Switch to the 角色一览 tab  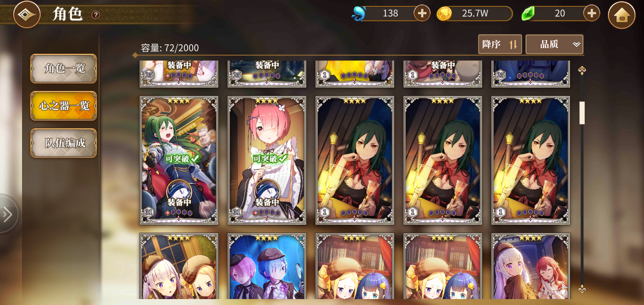point(64,69)
